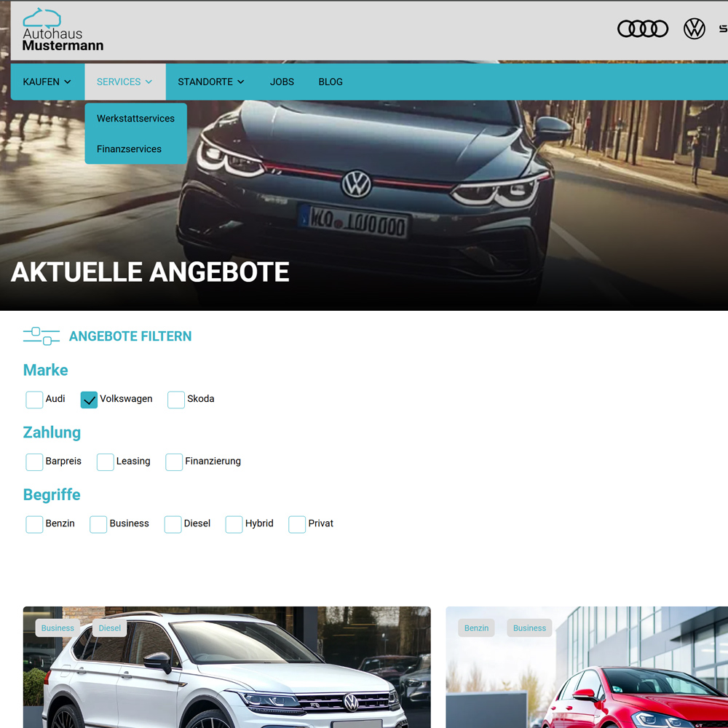Collapse the Services dropdown menu
This screenshot has height=728, width=728.
[x=124, y=82]
